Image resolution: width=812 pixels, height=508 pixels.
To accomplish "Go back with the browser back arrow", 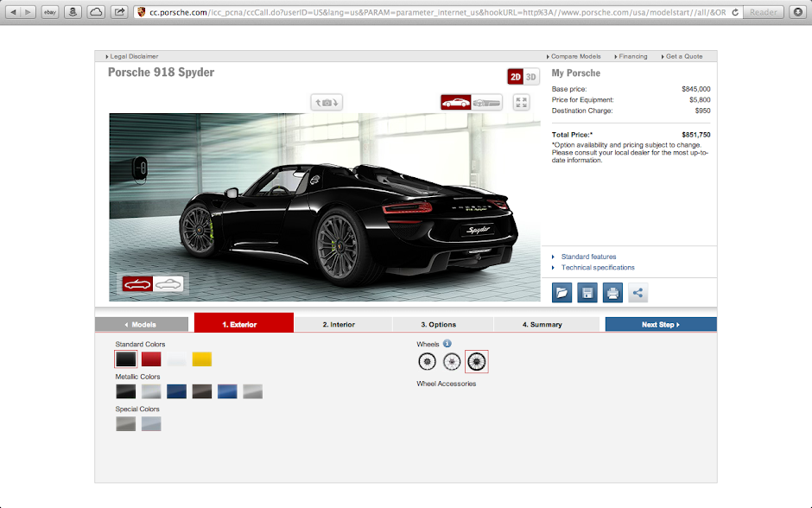I will tap(14, 12).
